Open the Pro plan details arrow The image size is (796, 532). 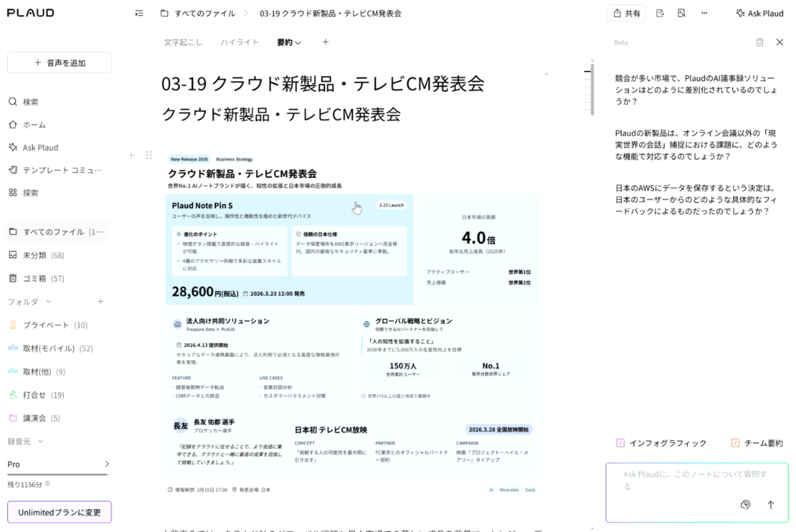[x=107, y=464]
